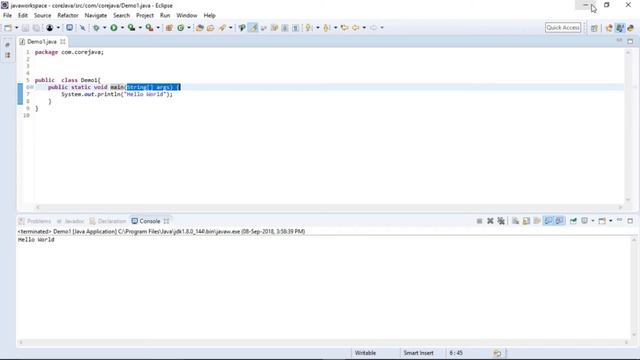This screenshot has height=360, width=640.
Task: Expand the Run launch dropdown arrow
Action: 122,28
